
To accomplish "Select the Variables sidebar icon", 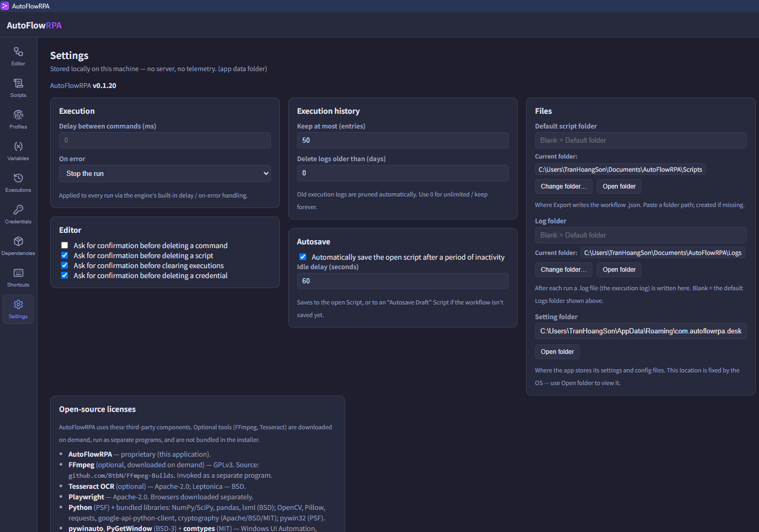I will [x=18, y=146].
